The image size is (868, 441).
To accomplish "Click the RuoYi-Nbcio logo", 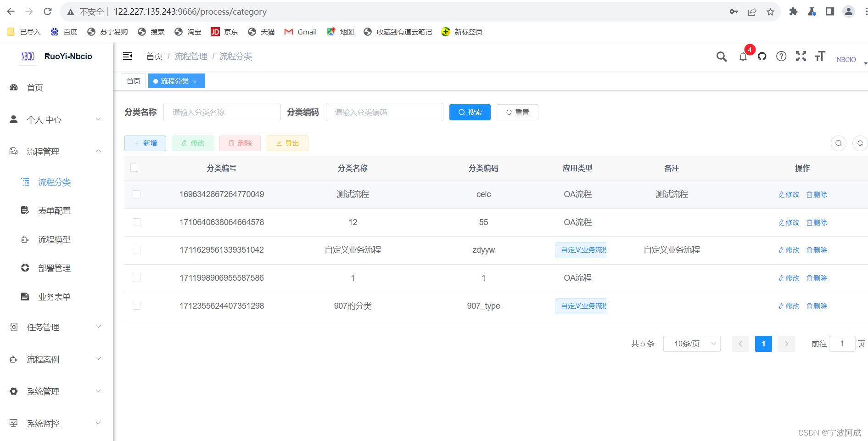I will coord(28,57).
